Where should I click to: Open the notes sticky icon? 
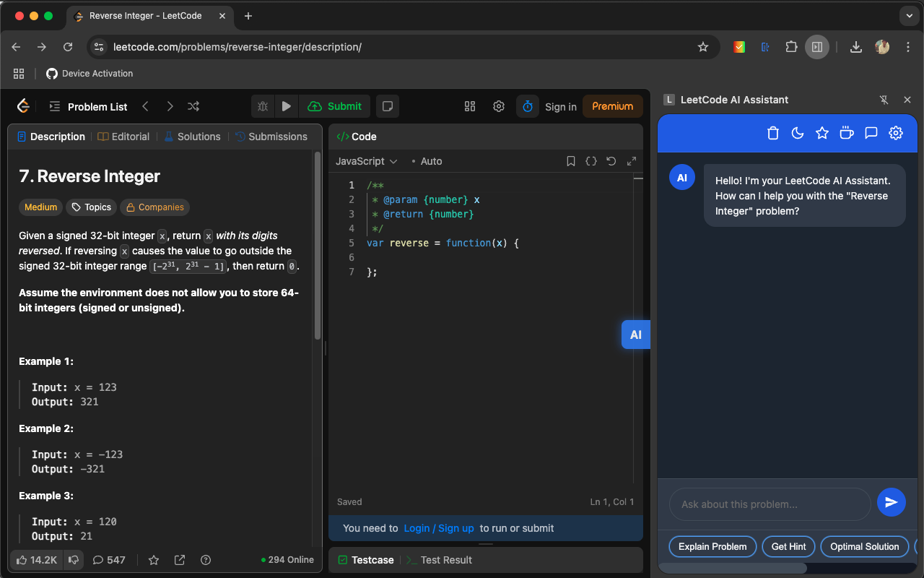[388, 106]
